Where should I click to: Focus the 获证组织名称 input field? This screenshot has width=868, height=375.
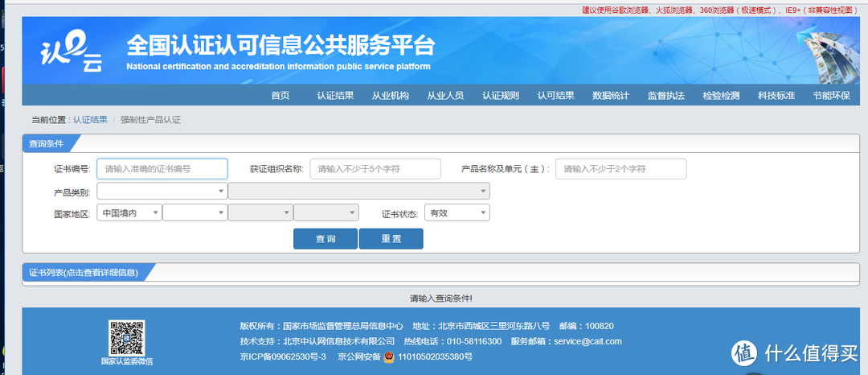coord(375,169)
